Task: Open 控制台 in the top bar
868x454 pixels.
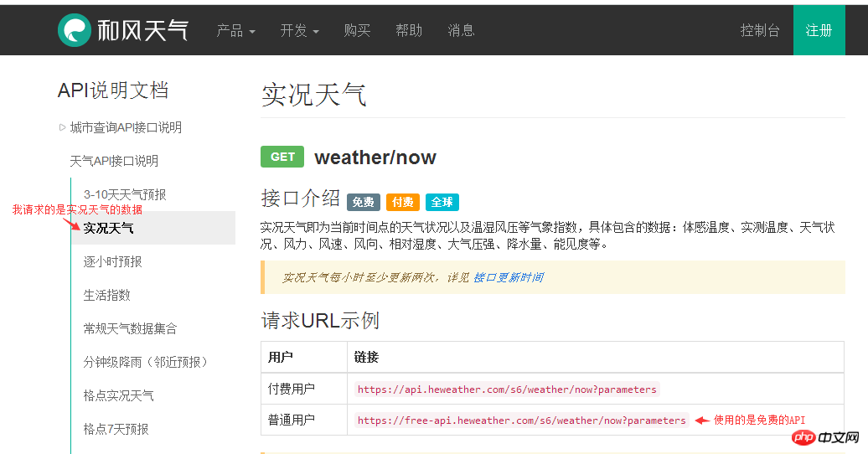Action: point(760,30)
